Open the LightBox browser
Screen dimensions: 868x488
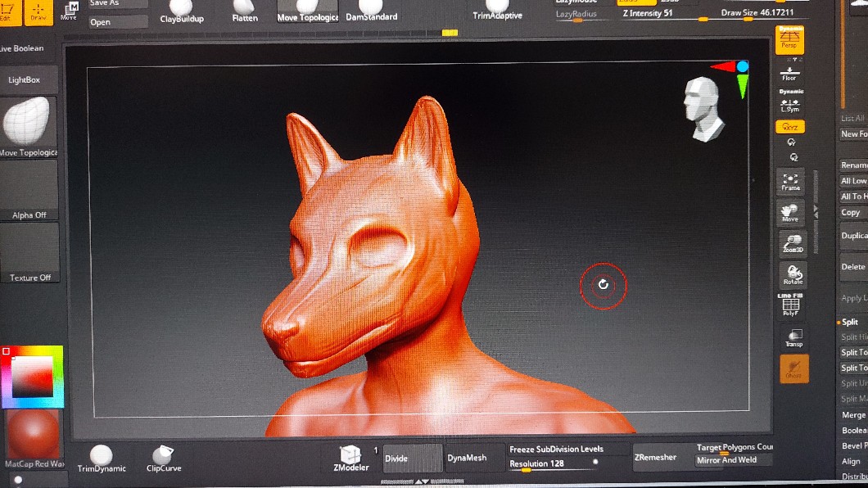click(25, 79)
